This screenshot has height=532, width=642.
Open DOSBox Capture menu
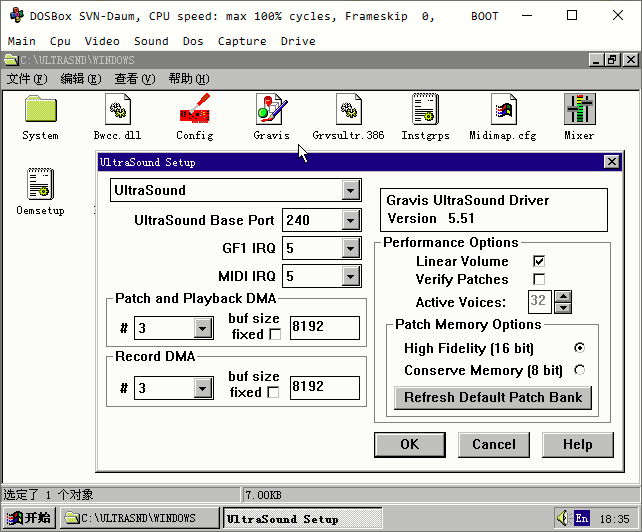click(242, 41)
